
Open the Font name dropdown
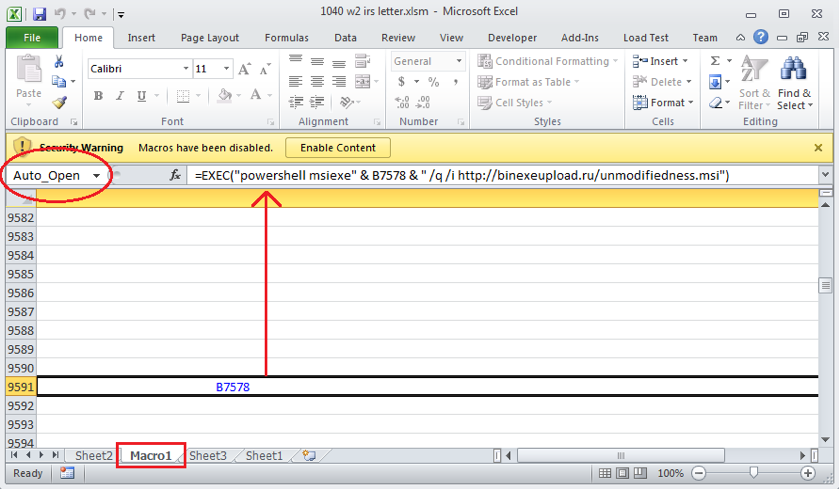tap(186, 68)
